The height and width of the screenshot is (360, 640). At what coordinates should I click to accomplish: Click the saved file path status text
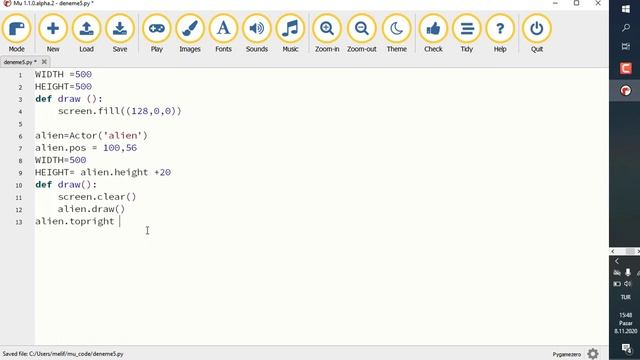pos(63,354)
